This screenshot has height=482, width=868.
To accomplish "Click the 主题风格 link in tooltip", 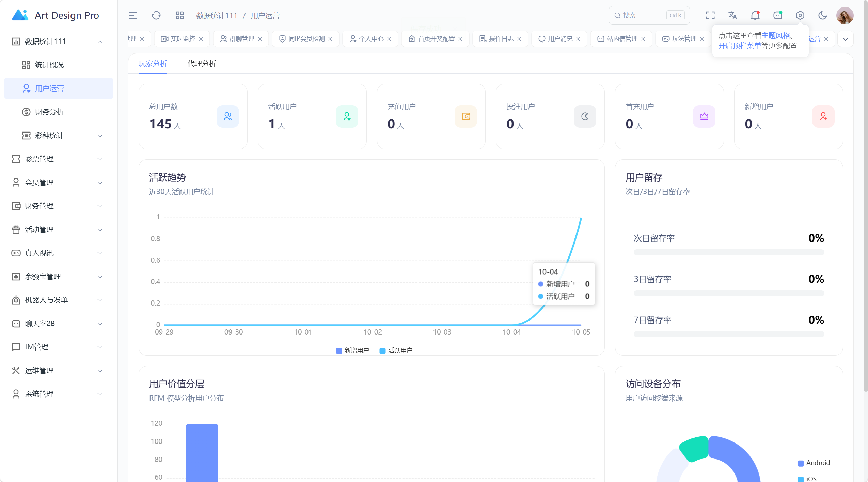I will [x=775, y=36].
